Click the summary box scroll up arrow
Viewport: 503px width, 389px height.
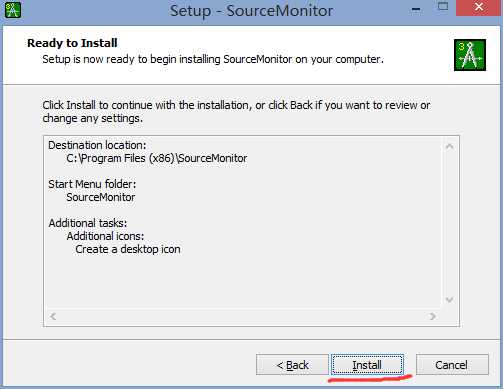click(x=449, y=146)
